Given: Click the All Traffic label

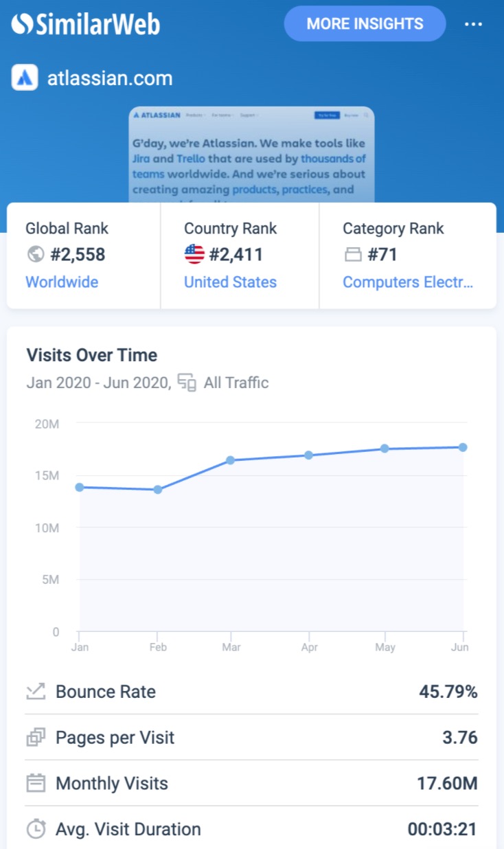Looking at the screenshot, I should [236, 383].
